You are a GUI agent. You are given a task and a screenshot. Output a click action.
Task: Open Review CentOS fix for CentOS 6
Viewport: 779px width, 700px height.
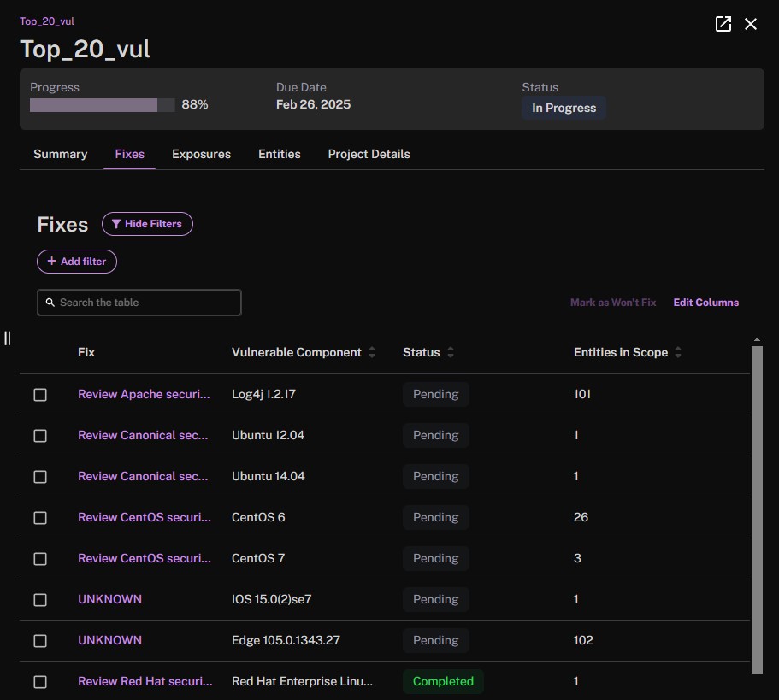pyautogui.click(x=144, y=517)
